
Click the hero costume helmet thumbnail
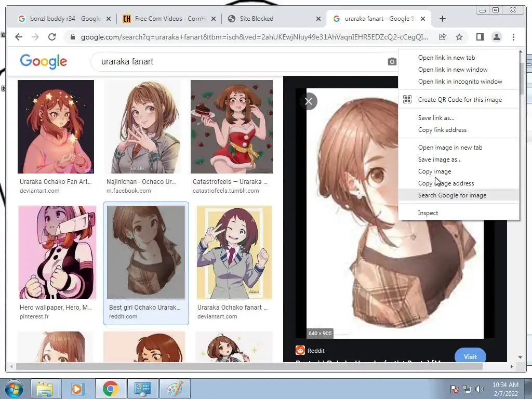point(57,252)
